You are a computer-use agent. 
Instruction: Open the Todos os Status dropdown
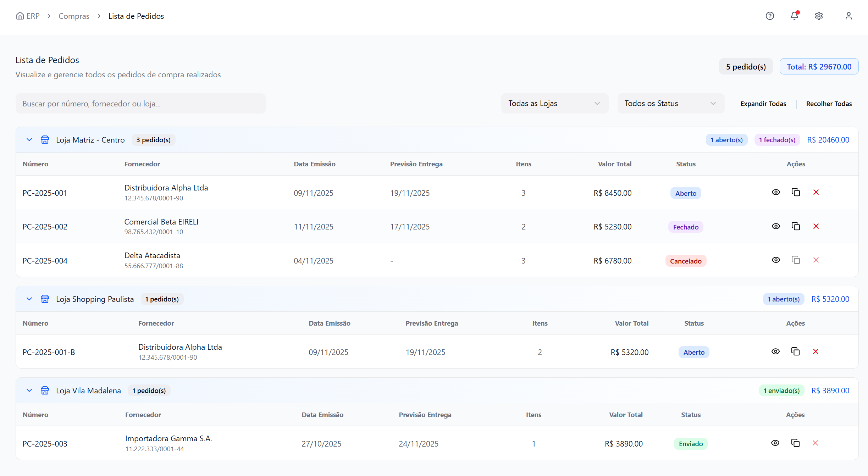point(670,104)
